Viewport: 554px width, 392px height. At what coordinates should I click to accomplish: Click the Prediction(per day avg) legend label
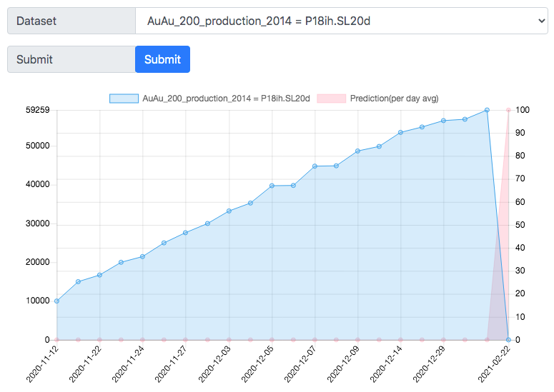click(x=395, y=99)
